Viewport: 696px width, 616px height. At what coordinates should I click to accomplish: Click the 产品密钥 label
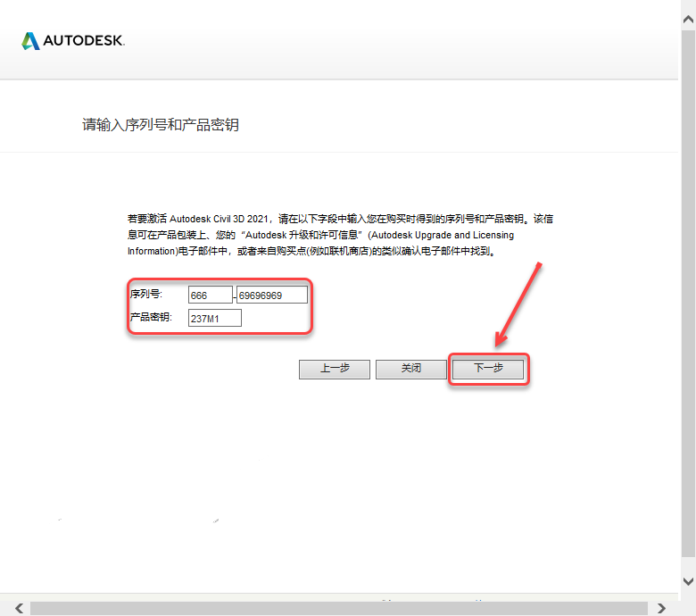pyautogui.click(x=151, y=317)
